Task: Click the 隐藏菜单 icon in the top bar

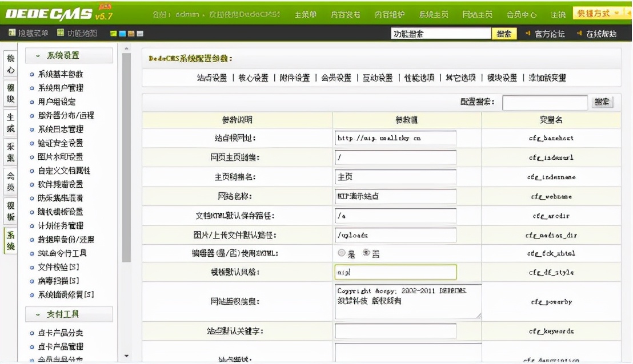Action: tap(12, 33)
